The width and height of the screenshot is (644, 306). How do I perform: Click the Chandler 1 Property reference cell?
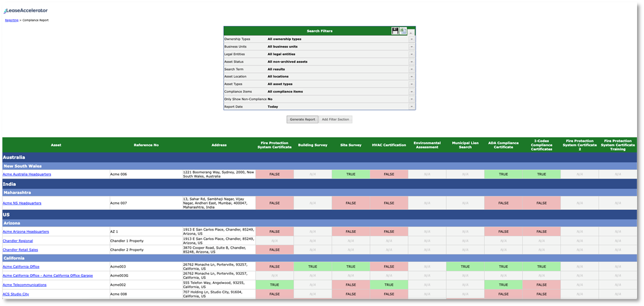[x=146, y=241]
